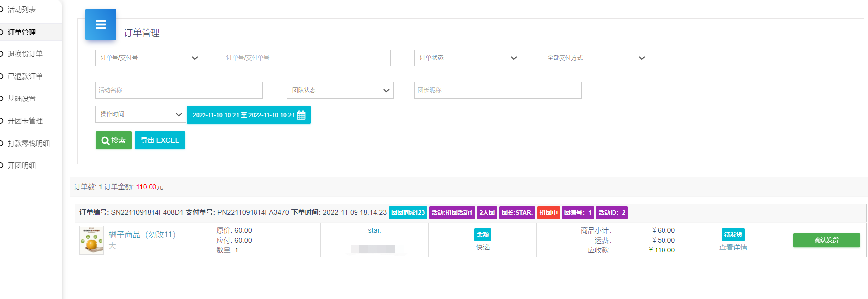Screen dimensions: 868x299
Task: Open the 操作时间 time type dropdown
Action: (140, 114)
